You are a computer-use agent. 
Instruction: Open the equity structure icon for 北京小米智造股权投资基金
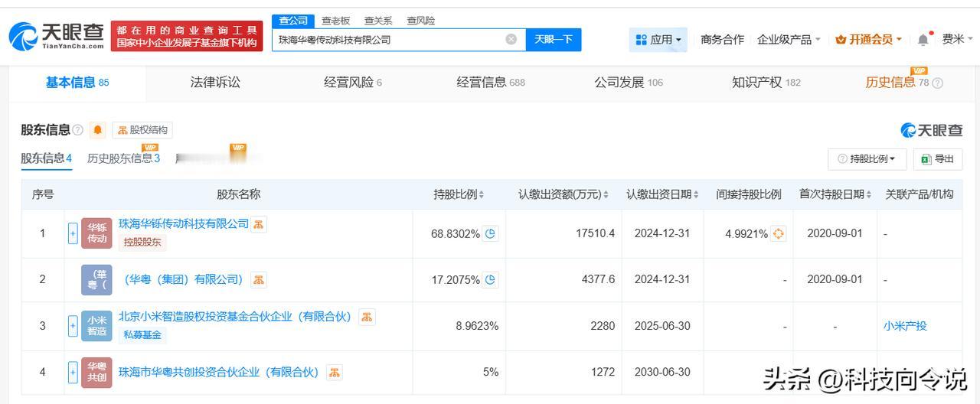[x=367, y=317]
